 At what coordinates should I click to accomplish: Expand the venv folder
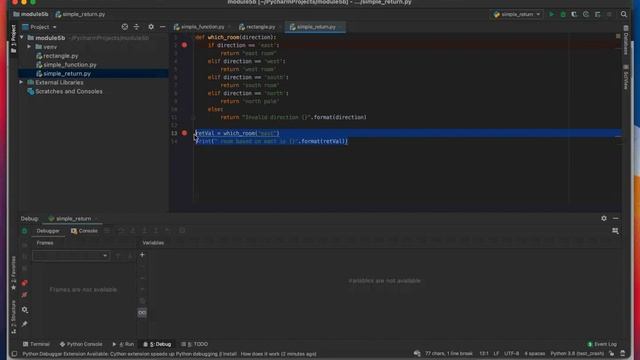29,47
